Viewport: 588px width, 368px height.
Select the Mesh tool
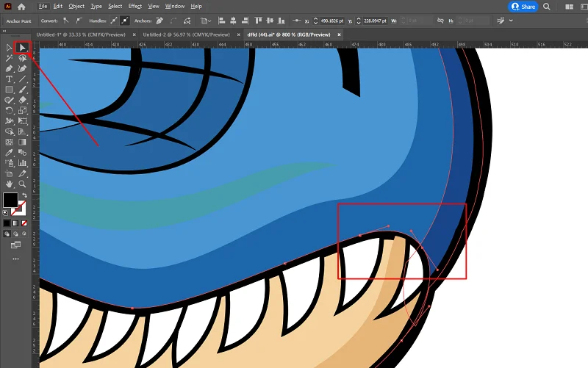pos(9,142)
